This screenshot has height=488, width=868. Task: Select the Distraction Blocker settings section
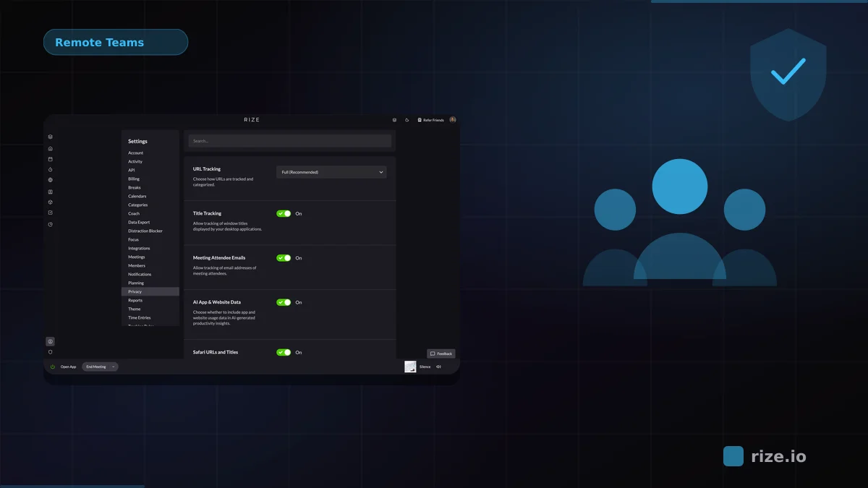[x=145, y=231]
